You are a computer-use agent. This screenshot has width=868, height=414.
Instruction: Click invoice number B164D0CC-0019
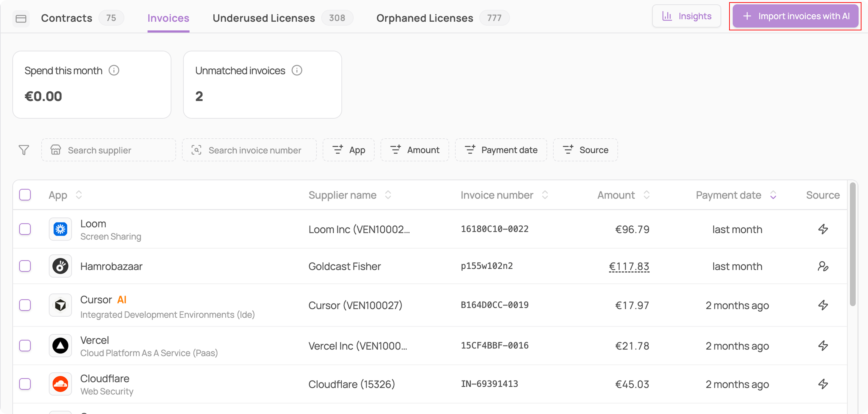pyautogui.click(x=495, y=305)
